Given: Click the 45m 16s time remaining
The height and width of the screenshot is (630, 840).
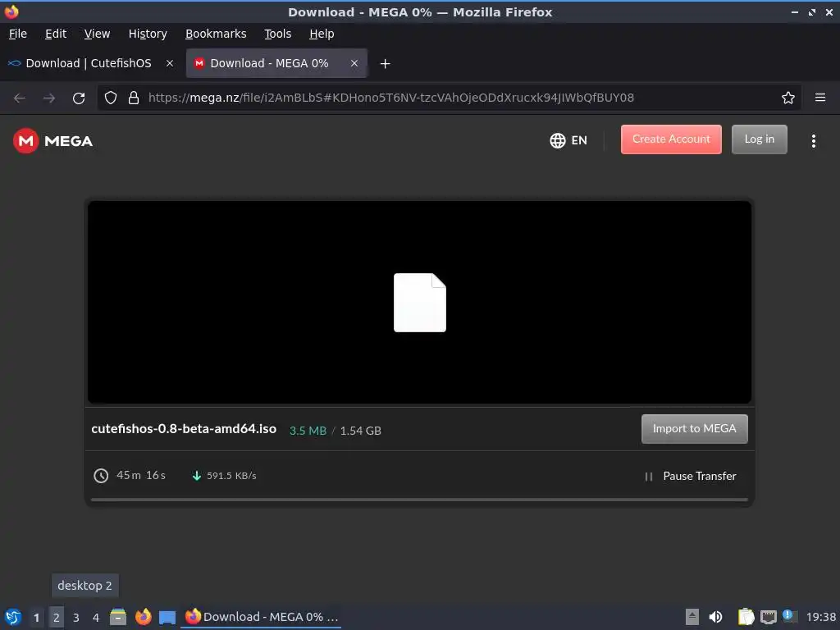Looking at the screenshot, I should (x=141, y=475).
